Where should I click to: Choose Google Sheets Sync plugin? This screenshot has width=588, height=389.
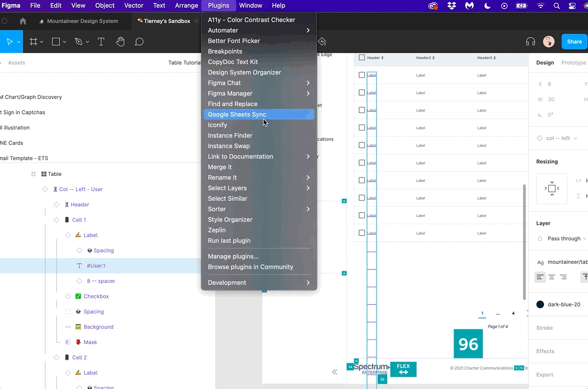click(x=259, y=114)
